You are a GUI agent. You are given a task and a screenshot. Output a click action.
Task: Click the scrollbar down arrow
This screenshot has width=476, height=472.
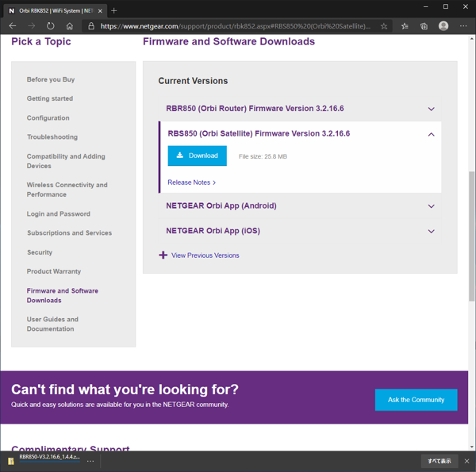[x=471, y=447]
